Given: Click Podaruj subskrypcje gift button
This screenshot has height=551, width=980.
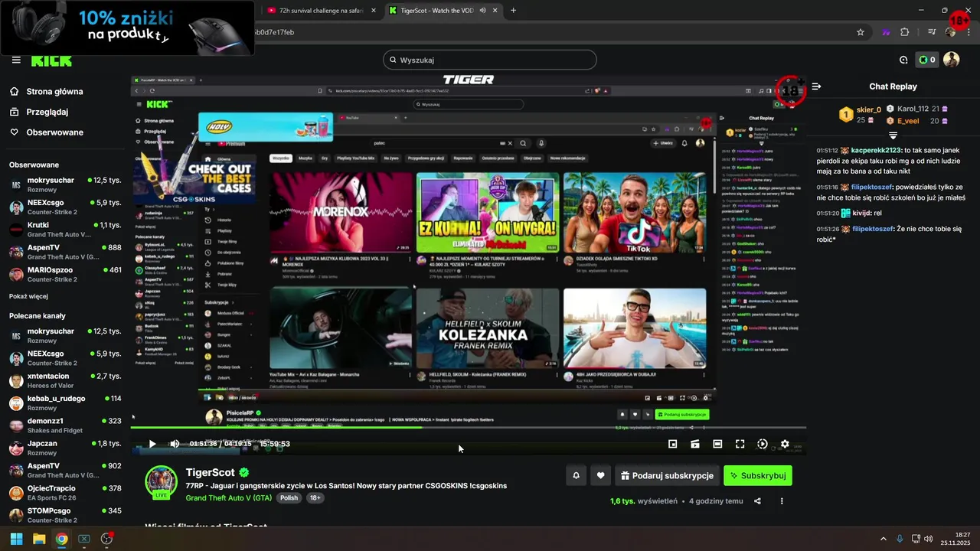Looking at the screenshot, I should click(x=667, y=475).
